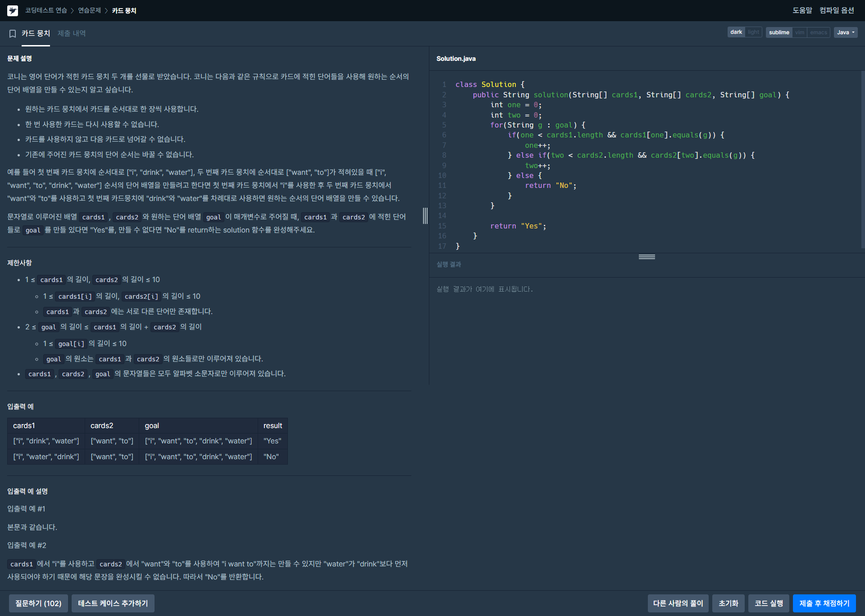This screenshot has height=616, width=865.
Task: Place cursor on line 15 return "Yes"
Action: [x=518, y=226]
